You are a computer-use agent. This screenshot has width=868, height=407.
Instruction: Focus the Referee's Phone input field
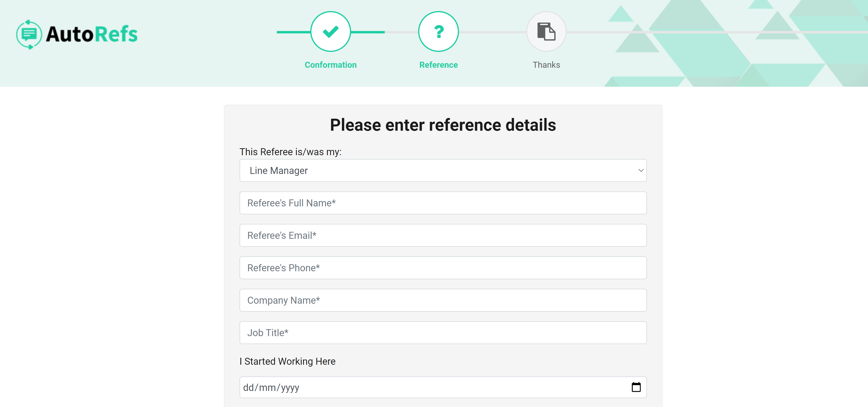tap(443, 268)
